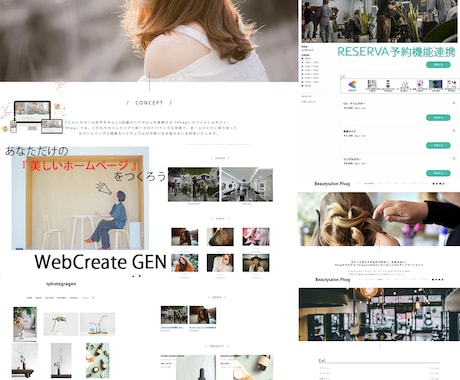Click the magnifier icon on the Cut menu row
The width and height of the screenshot is (460, 380).
[x=454, y=103]
